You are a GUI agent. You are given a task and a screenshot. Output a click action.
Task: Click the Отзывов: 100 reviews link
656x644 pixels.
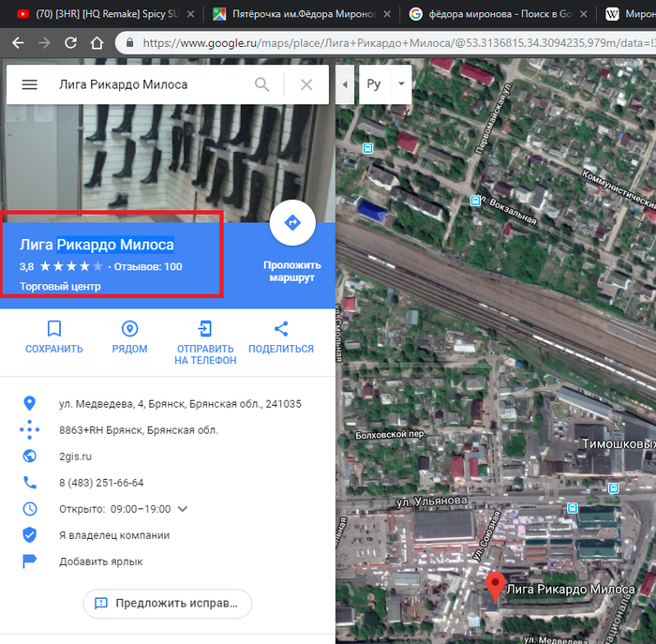tap(148, 267)
